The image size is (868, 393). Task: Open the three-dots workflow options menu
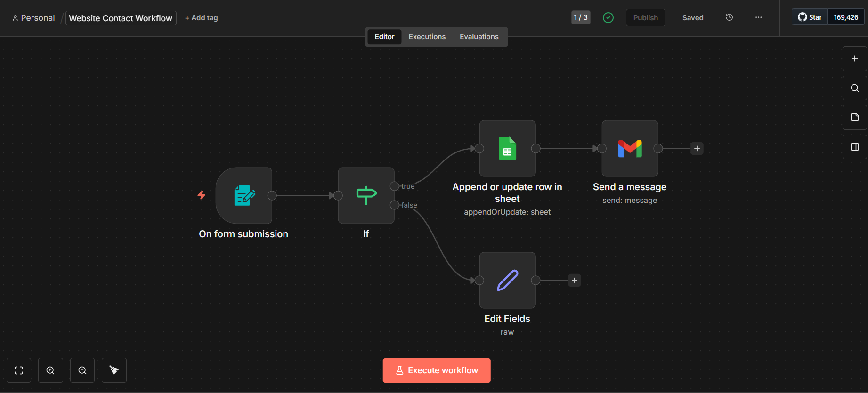click(x=758, y=17)
